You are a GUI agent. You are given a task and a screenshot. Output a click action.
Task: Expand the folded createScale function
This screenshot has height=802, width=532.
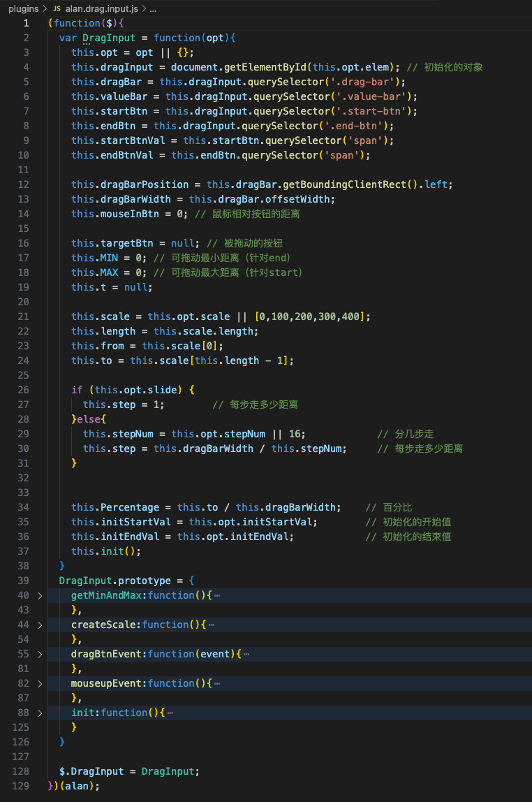pyautogui.click(x=40, y=625)
